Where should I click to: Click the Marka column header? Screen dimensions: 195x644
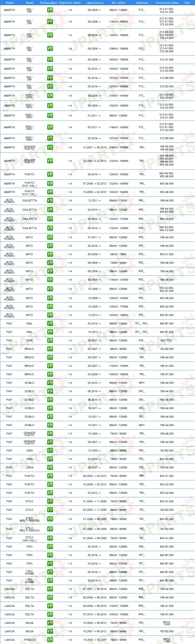[10, 3]
